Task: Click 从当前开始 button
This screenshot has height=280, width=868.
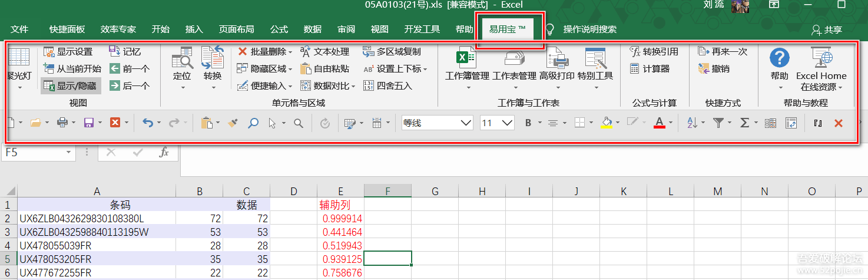Action: coord(72,69)
